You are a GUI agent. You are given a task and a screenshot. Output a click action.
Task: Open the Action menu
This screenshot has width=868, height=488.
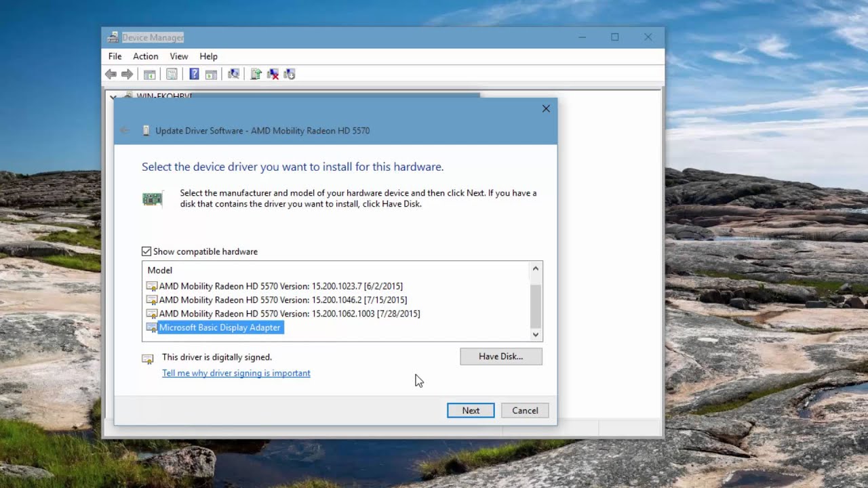click(145, 56)
